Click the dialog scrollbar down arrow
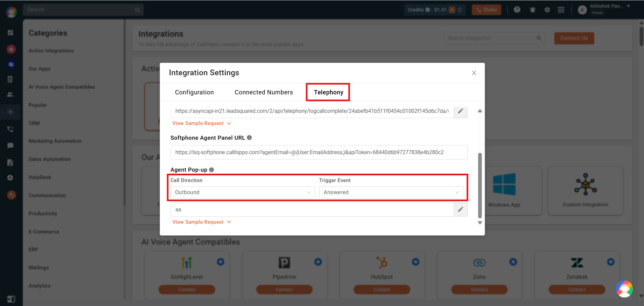The width and height of the screenshot is (644, 306). 480,223
